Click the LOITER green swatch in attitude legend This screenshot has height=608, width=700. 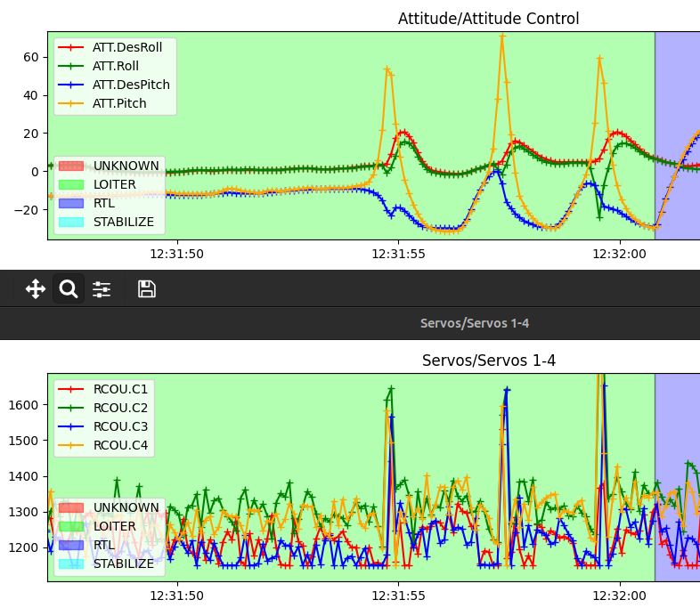[70, 184]
